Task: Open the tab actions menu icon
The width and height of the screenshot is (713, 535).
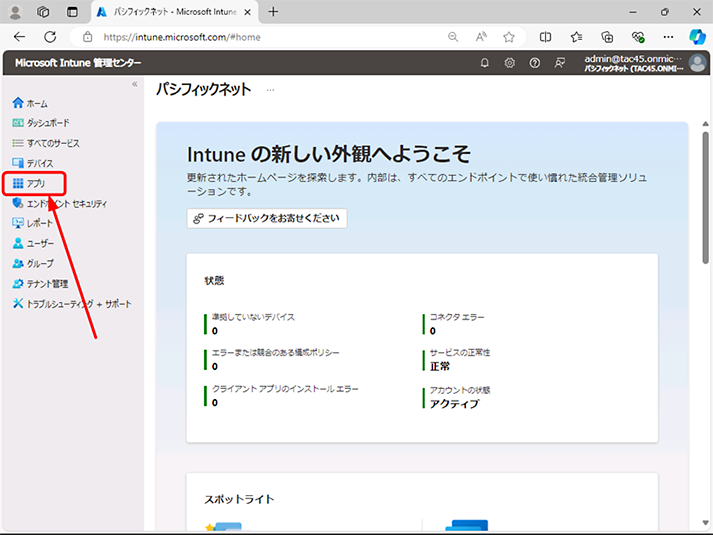Action: pyautogui.click(x=72, y=12)
